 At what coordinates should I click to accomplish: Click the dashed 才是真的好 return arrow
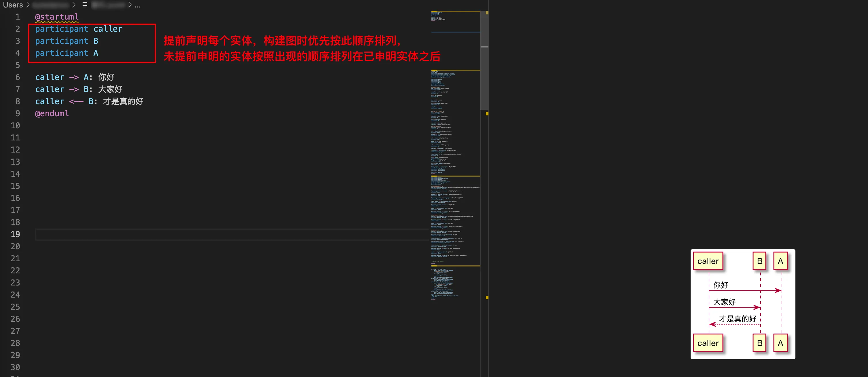click(x=735, y=324)
